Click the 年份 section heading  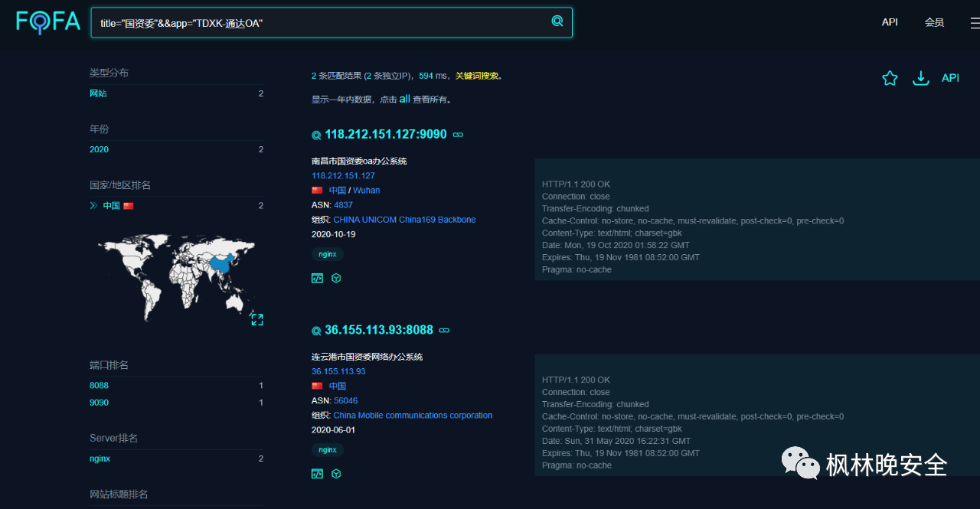pos(100,129)
